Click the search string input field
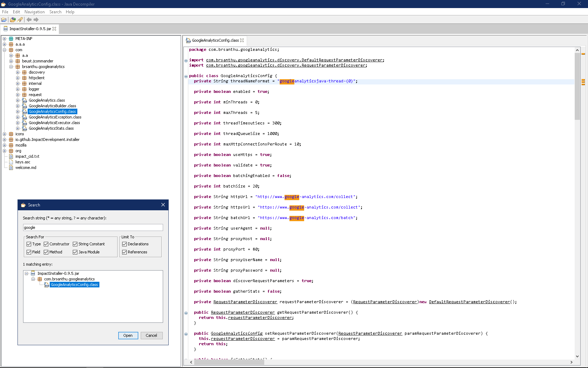 pyautogui.click(x=92, y=227)
